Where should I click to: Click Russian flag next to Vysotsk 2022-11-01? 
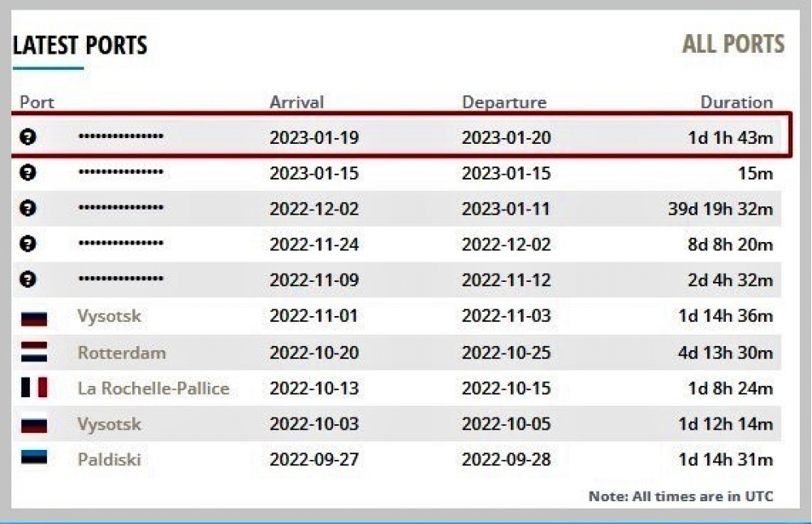(x=34, y=317)
